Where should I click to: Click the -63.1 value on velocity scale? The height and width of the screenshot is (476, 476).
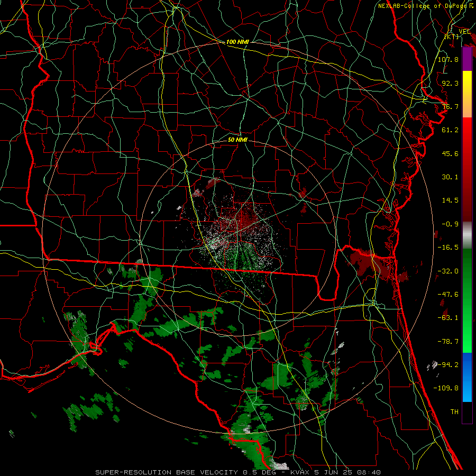click(448, 318)
